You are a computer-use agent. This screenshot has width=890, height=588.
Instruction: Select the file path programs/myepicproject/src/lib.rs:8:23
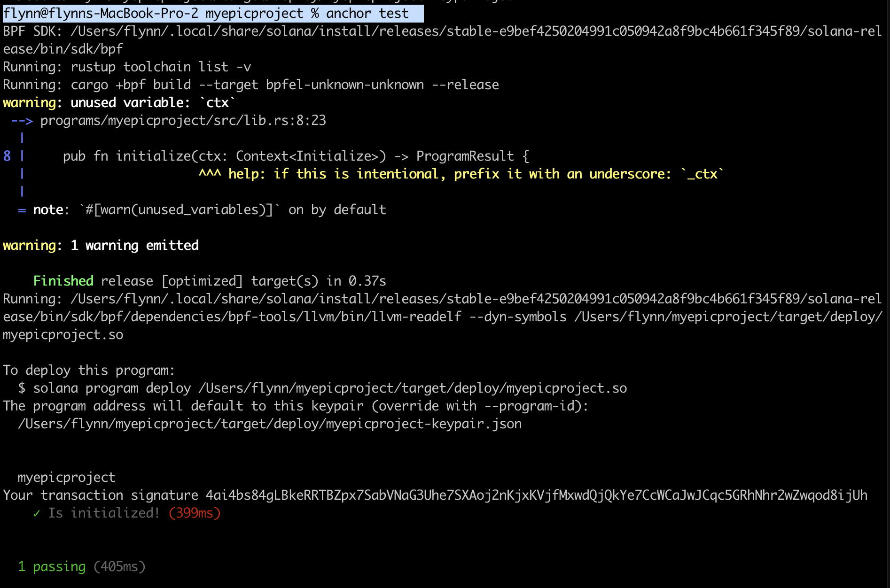pyautogui.click(x=183, y=120)
